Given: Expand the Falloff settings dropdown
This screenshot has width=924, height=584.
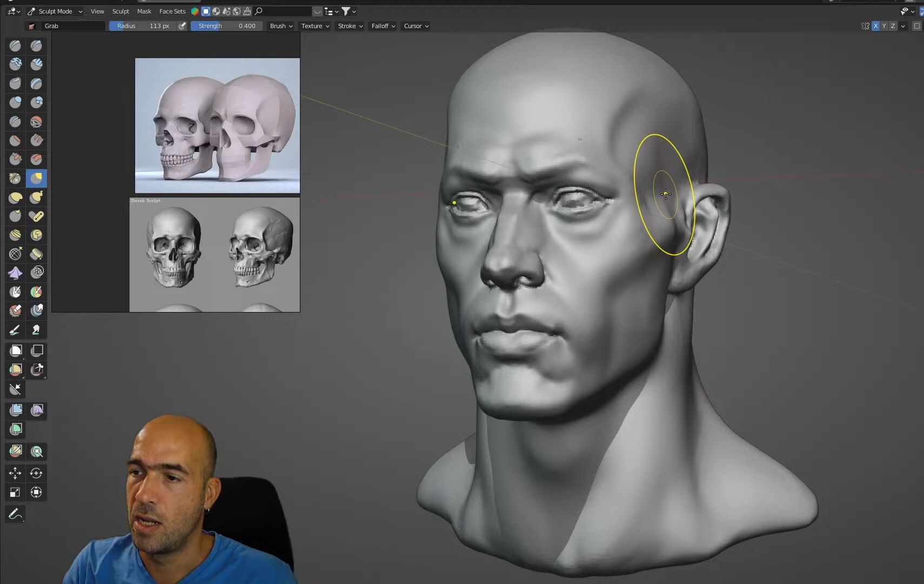Looking at the screenshot, I should point(383,26).
